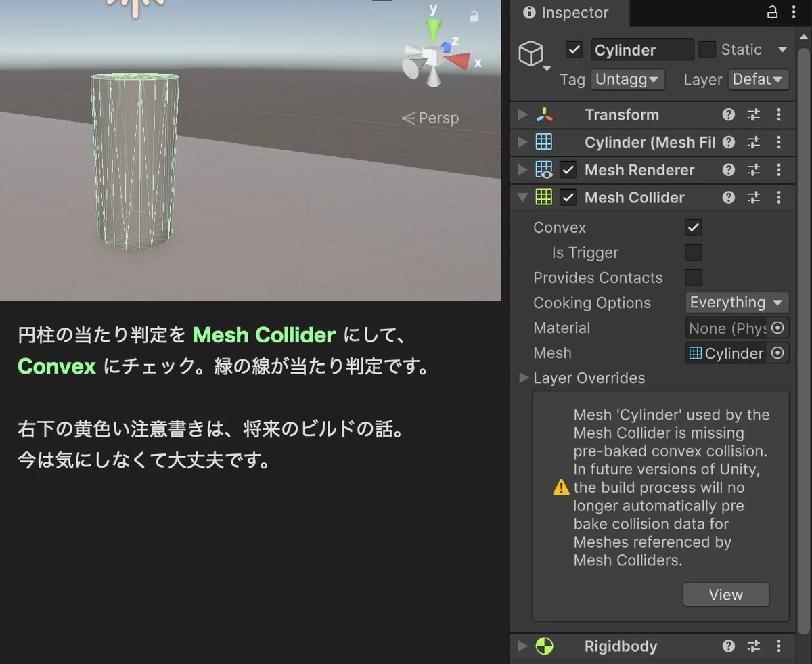Open the Layer dropdown

tap(759, 79)
